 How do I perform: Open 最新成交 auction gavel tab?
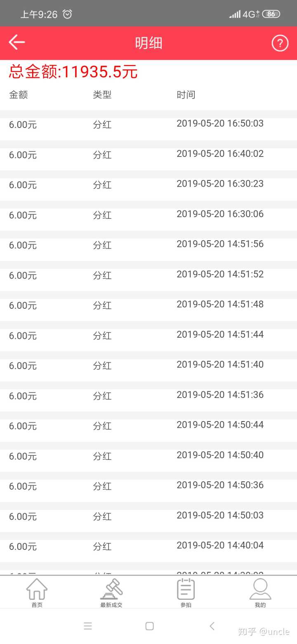pos(111,593)
